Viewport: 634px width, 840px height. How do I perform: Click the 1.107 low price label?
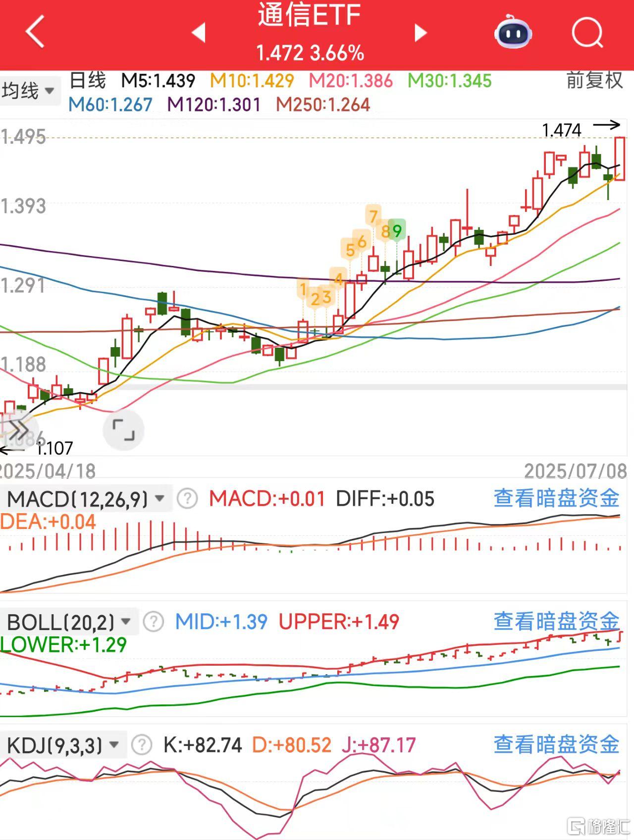click(55, 448)
